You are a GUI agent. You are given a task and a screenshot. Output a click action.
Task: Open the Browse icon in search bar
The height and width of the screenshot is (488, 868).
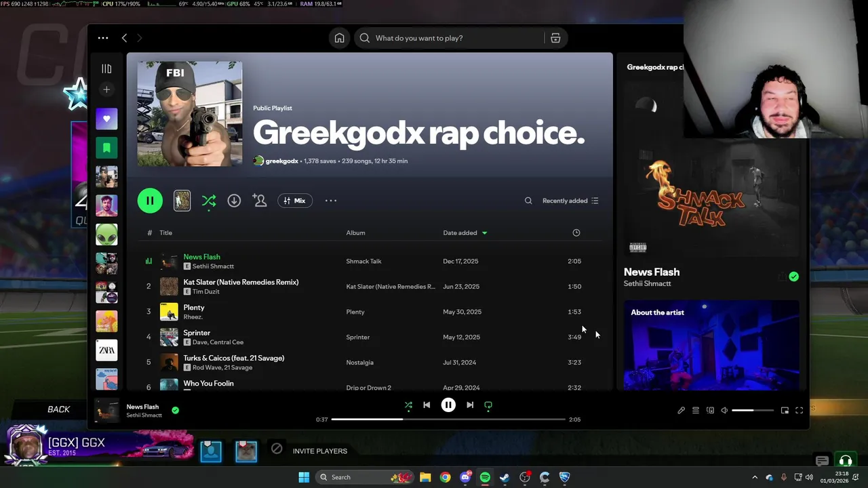tap(555, 38)
